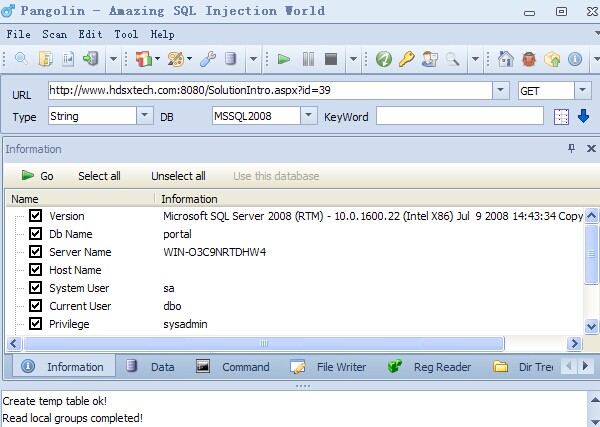
Task: Open the File menu
Action: (18, 34)
